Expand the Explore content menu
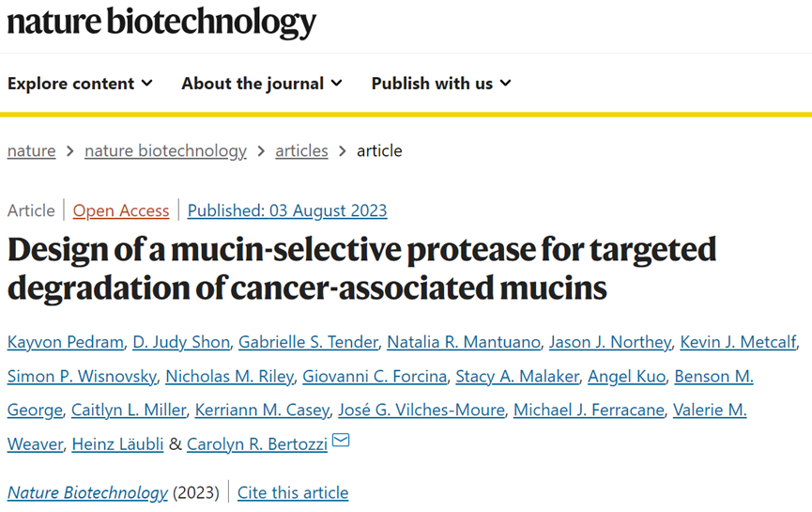This screenshot has width=812, height=512. (x=81, y=84)
